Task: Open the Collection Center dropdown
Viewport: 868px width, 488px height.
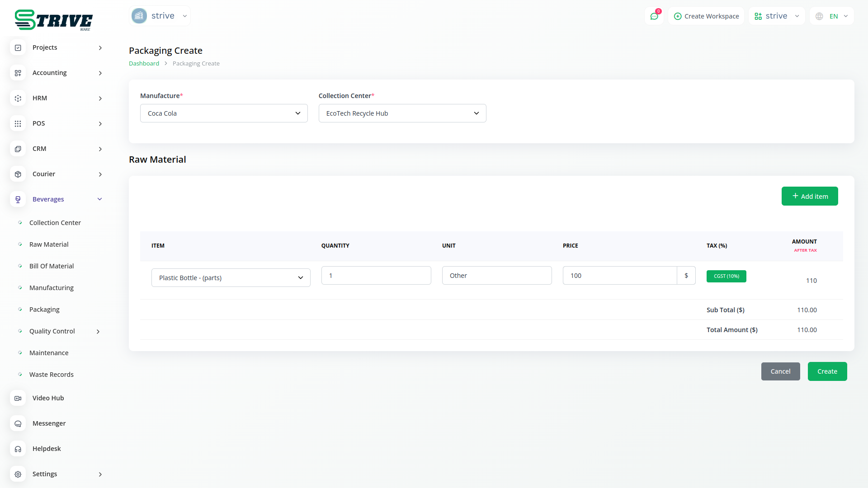Action: click(402, 113)
